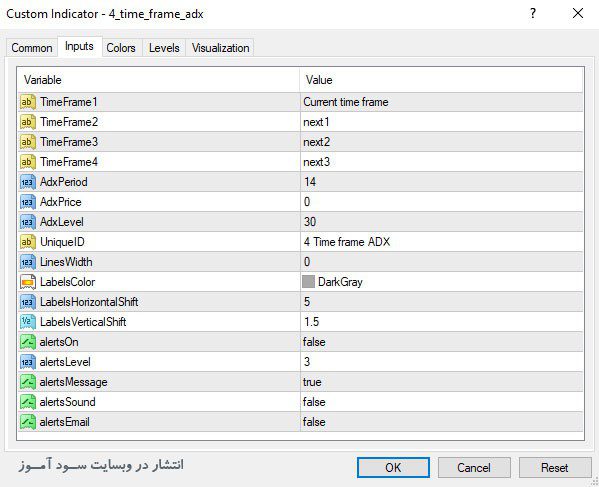Screen dimensions: 599x487
Task: Open the Visualization tab
Action: point(220,48)
